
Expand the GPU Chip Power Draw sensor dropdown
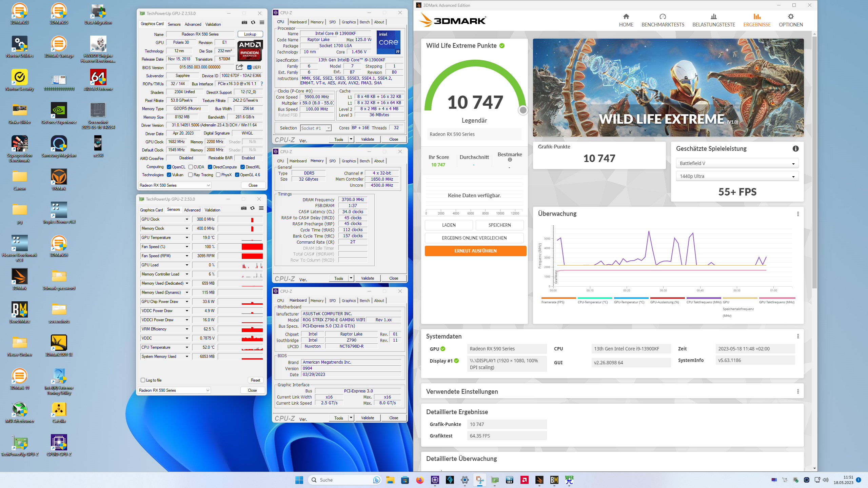point(187,302)
